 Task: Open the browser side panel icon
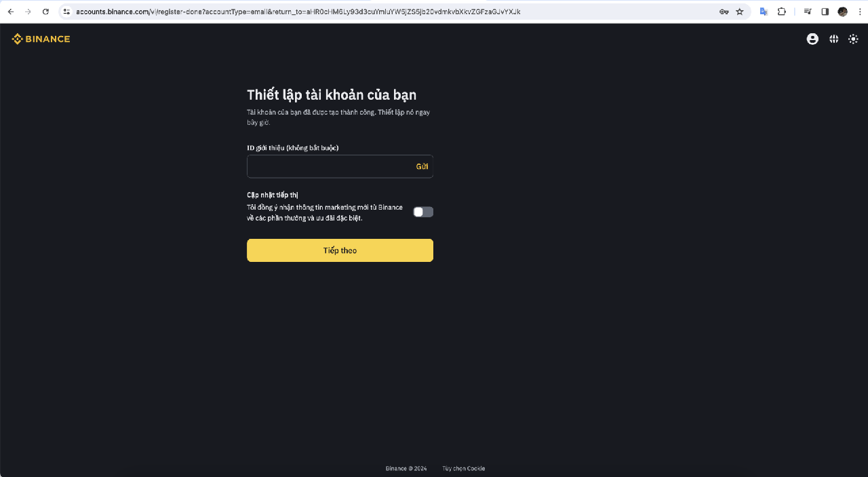825,12
